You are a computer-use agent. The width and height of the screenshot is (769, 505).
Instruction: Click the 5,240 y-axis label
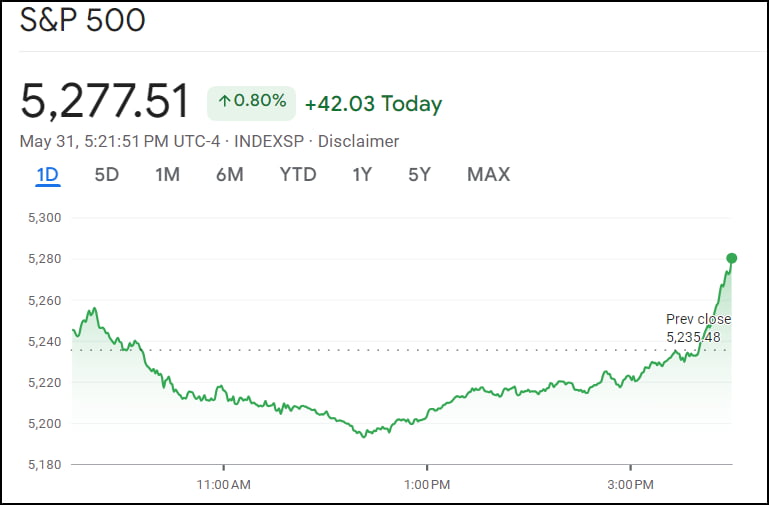pos(45,341)
